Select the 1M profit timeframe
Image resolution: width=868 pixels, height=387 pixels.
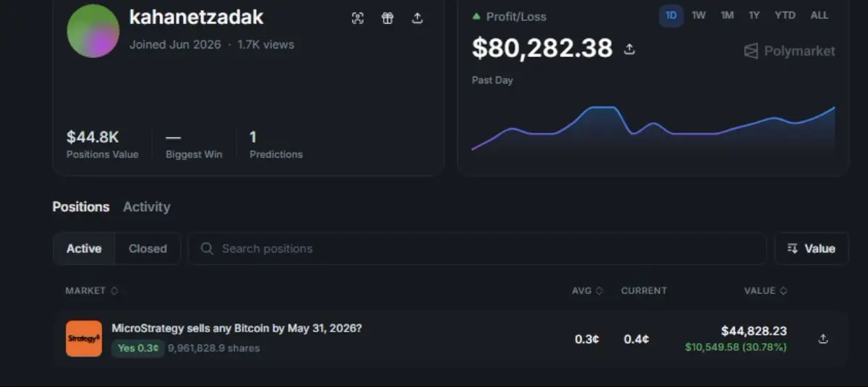tap(727, 15)
